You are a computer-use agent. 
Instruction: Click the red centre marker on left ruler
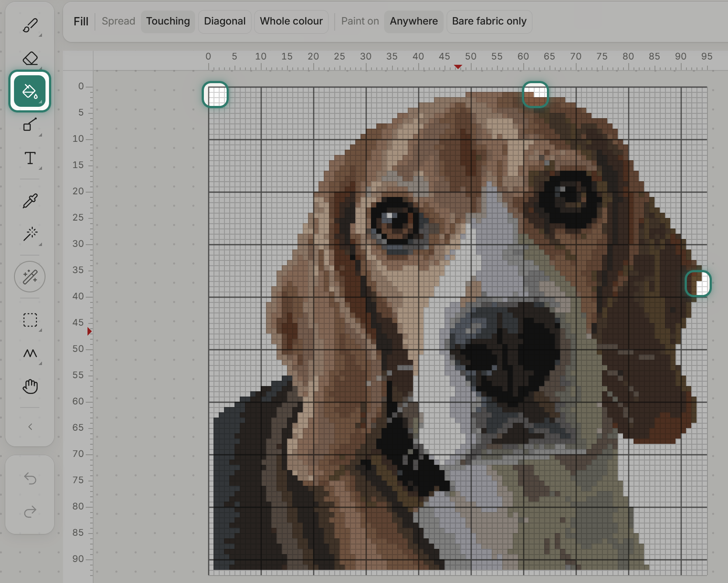pos(90,331)
